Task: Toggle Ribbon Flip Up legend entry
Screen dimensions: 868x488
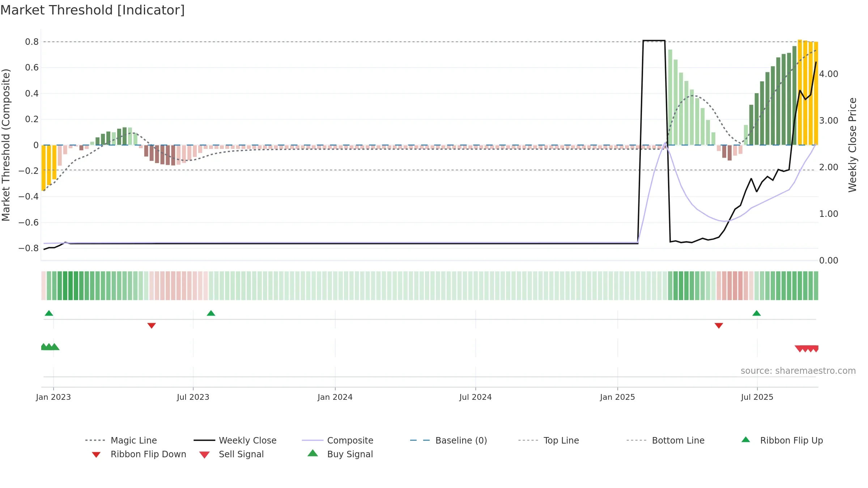Action: point(782,440)
